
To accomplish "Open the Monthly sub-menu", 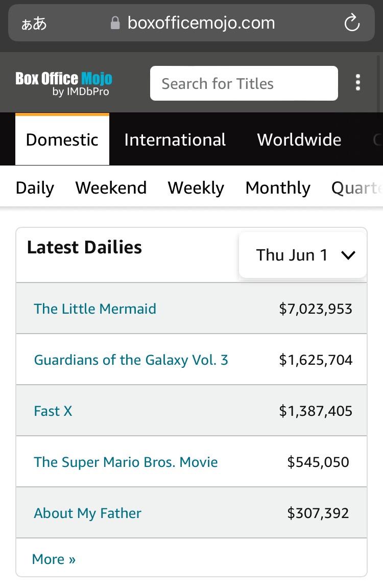I will [278, 187].
